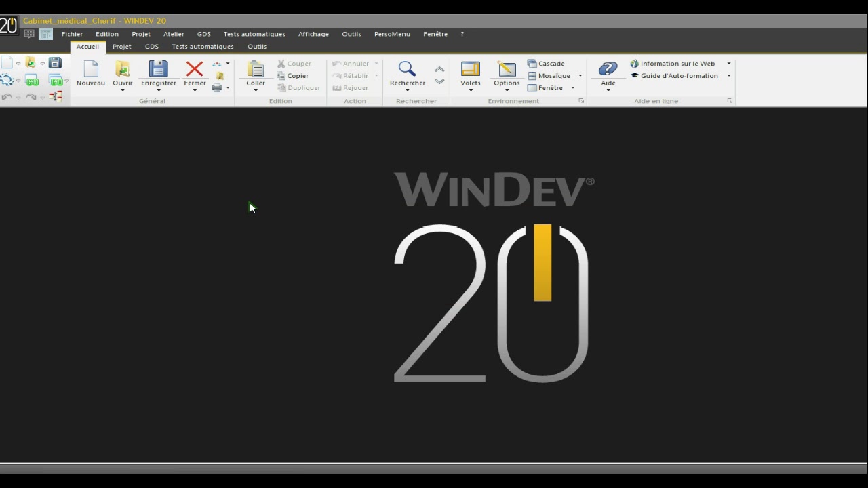This screenshot has width=868, height=488.
Task: Click the Rechercher magnifying glass icon
Action: point(407,68)
